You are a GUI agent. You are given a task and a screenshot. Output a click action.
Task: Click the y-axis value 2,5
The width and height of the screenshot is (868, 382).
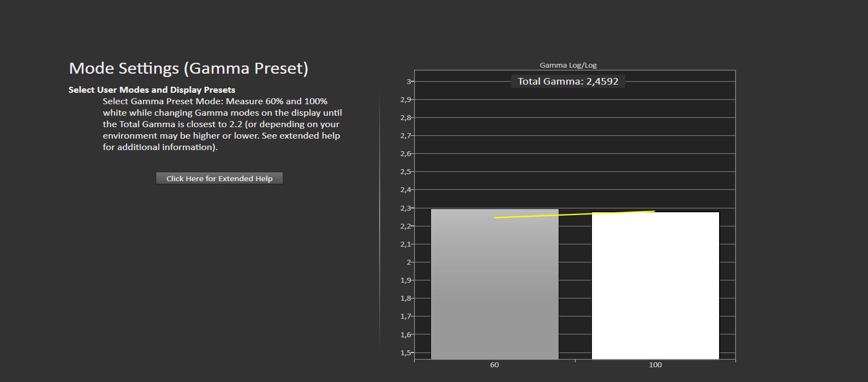click(406, 172)
